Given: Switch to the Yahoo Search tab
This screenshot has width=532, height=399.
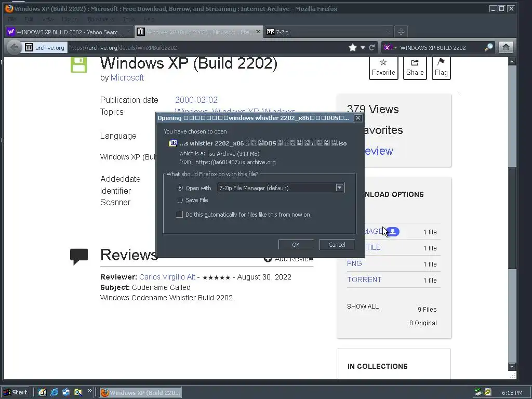Looking at the screenshot, I should click(68, 32).
